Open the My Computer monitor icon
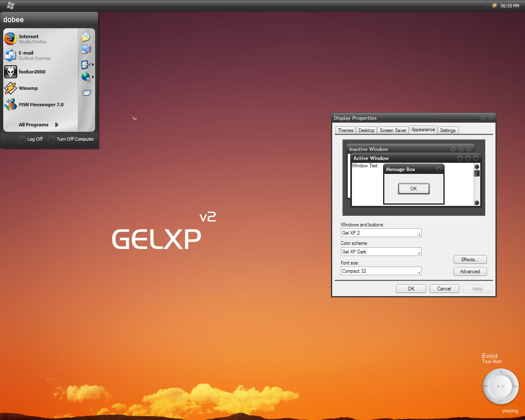525x420 pixels. pyautogui.click(x=86, y=50)
